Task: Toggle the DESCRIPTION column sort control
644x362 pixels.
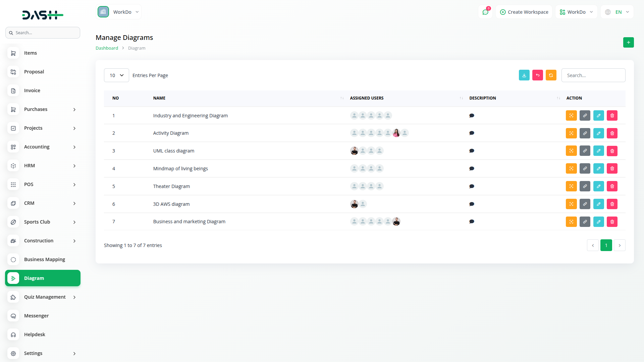Action: (558, 98)
